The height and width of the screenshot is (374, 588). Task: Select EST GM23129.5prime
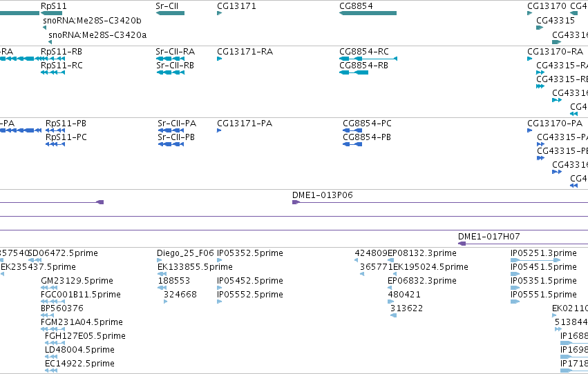[x=77, y=281]
